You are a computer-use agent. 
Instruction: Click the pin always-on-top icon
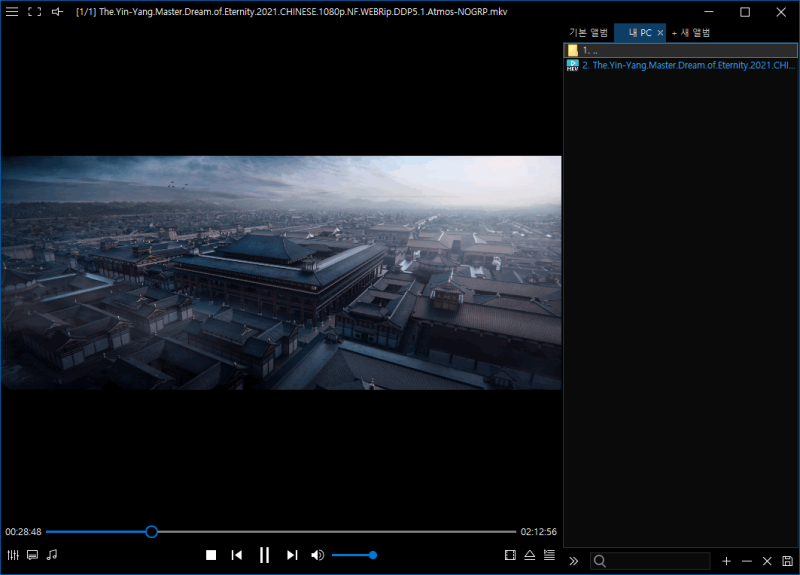click(x=57, y=12)
